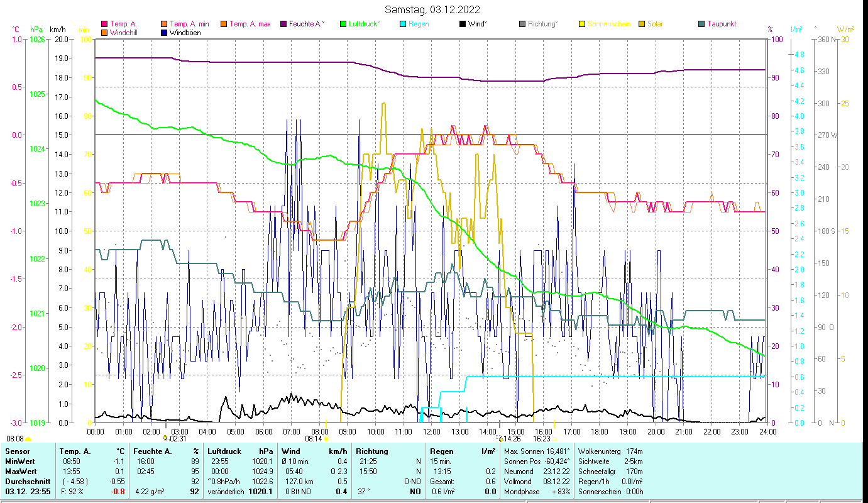Click the O-NO direction average
Viewport: 868px width, 503px height.
click(412, 482)
